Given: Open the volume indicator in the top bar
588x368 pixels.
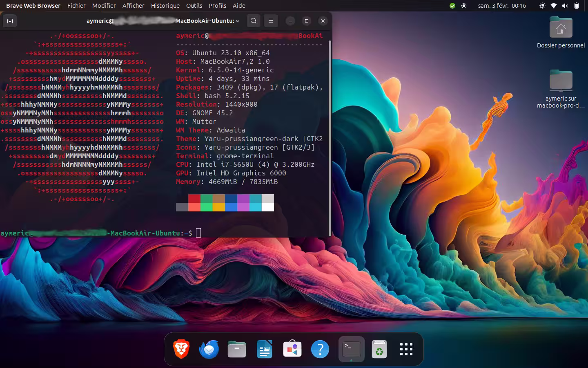Looking at the screenshot, I should 565,6.
